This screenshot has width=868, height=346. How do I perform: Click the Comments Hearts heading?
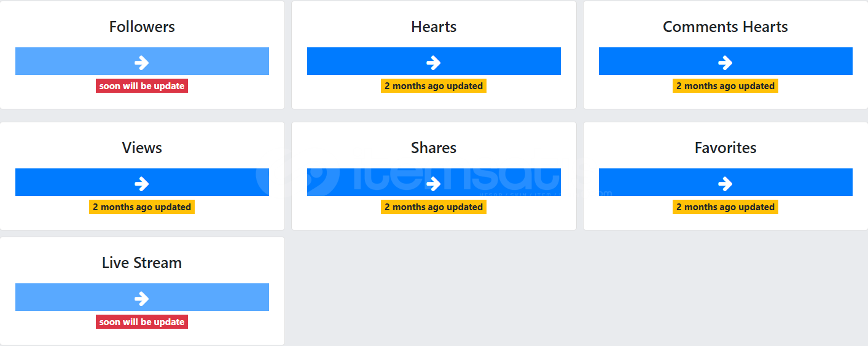click(x=725, y=27)
